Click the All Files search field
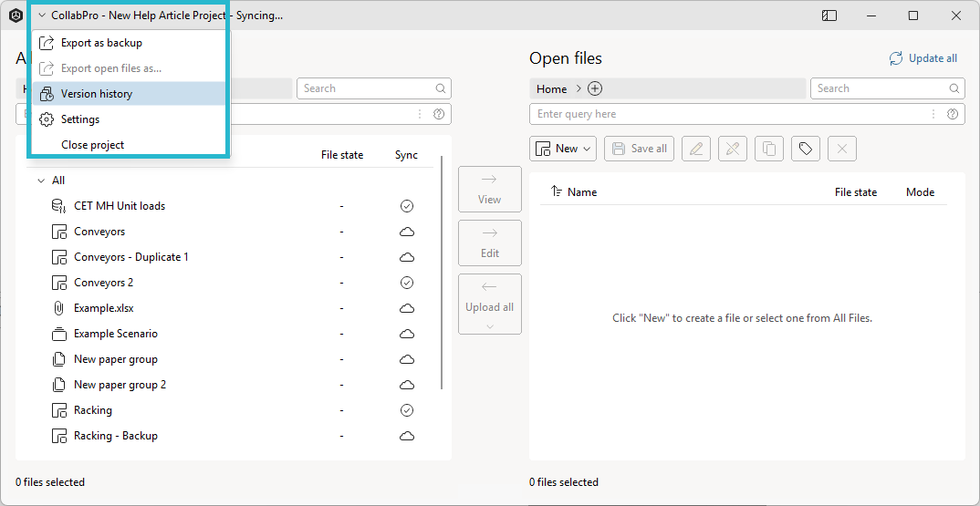The height and width of the screenshot is (506, 980). (x=374, y=88)
